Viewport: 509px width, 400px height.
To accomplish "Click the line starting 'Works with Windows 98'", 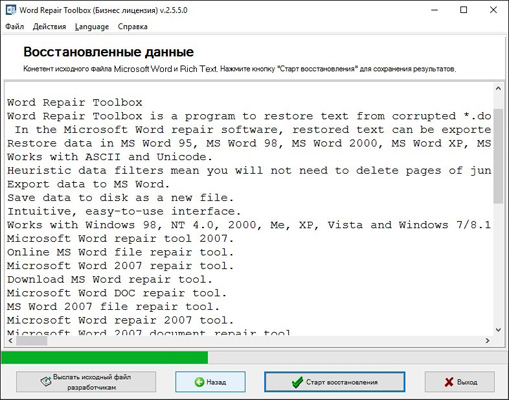I will (x=249, y=225).
